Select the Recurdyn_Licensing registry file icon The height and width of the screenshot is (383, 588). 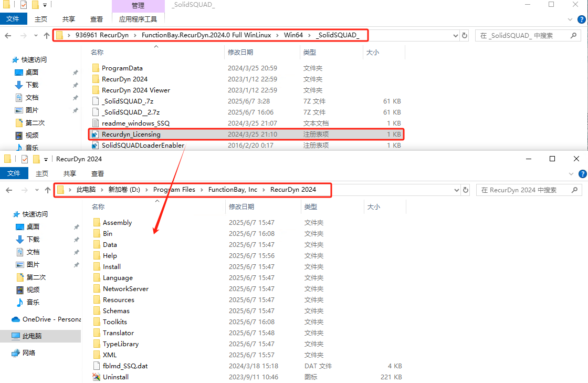(x=95, y=134)
